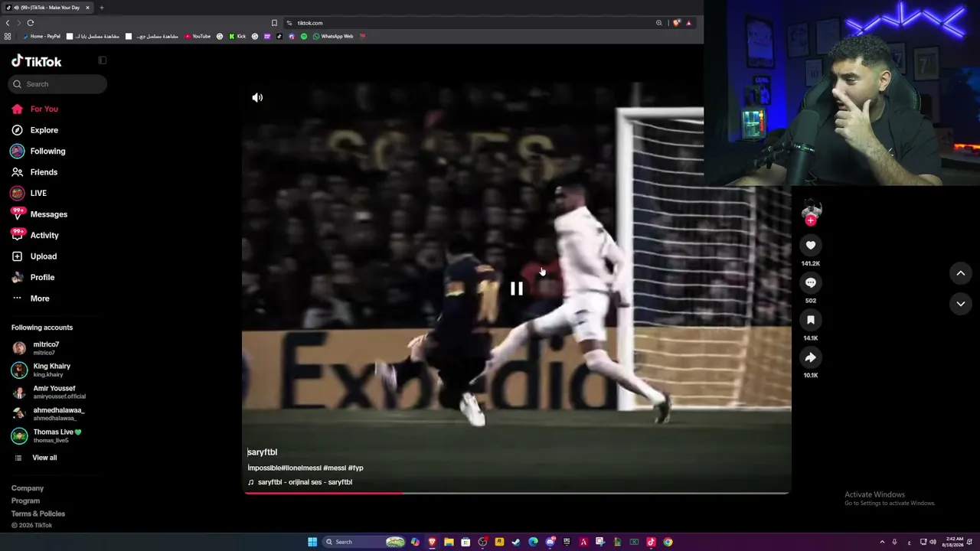Expand View all following accounts
The image size is (980, 551).
click(x=36, y=458)
